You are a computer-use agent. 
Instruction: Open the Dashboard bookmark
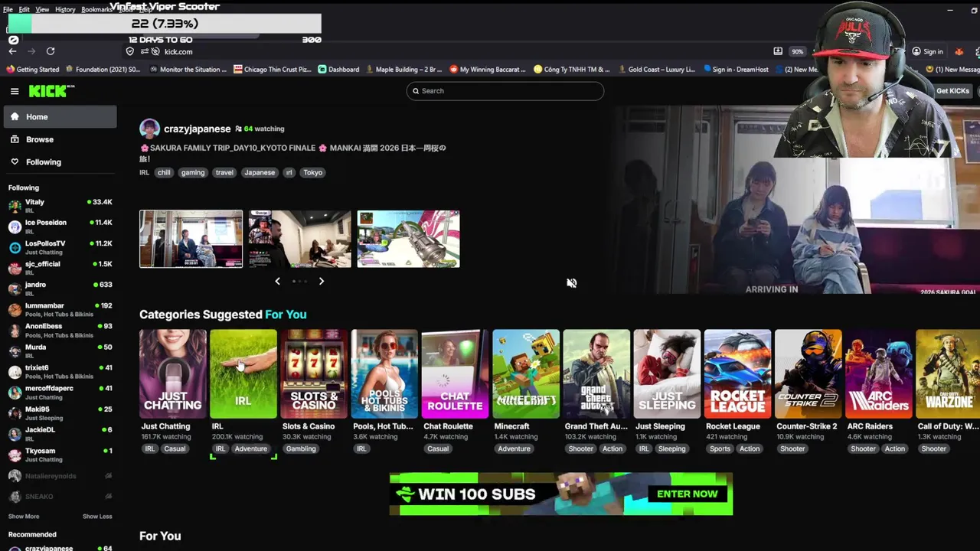click(338, 69)
